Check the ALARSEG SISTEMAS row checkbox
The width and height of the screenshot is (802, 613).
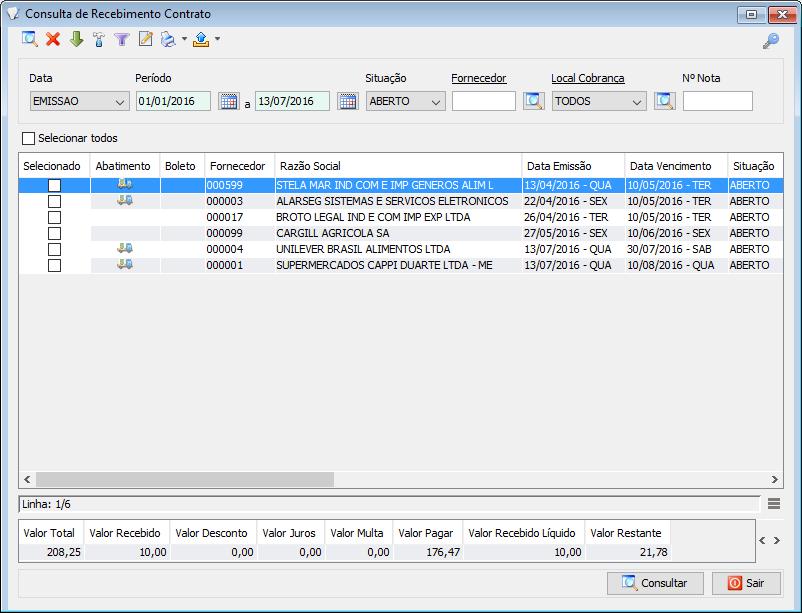coord(54,201)
